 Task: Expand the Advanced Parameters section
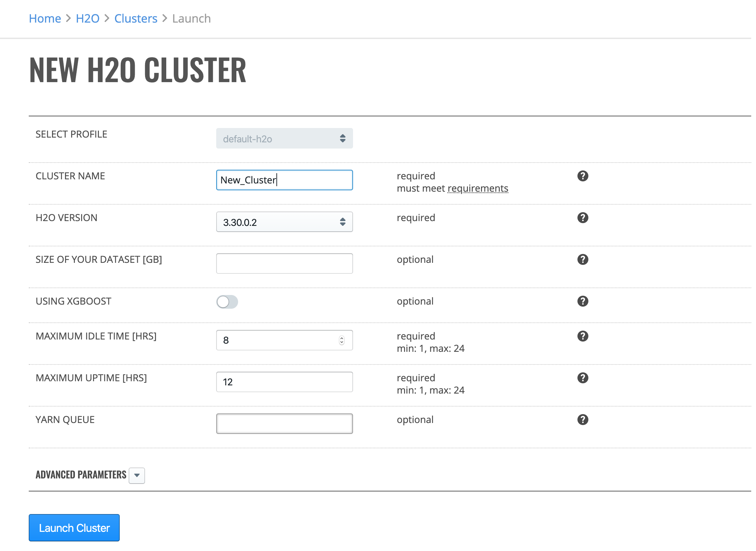click(x=137, y=475)
